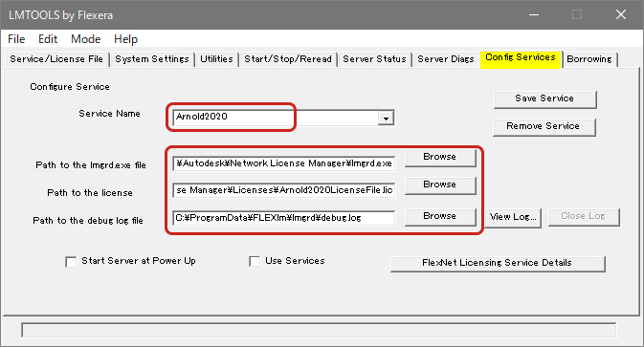Open the Edit menu
The width and height of the screenshot is (644, 347).
tap(48, 39)
